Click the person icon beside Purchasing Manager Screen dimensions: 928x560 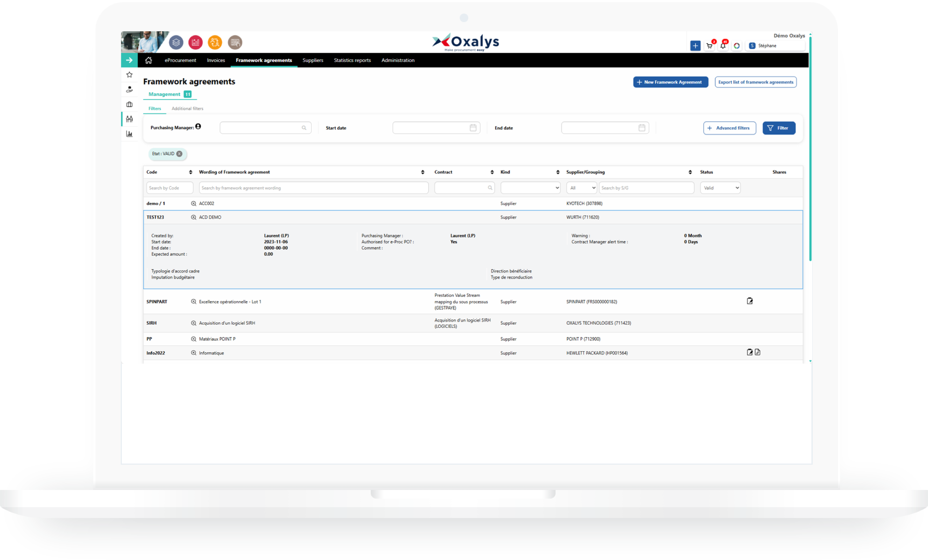tap(198, 126)
